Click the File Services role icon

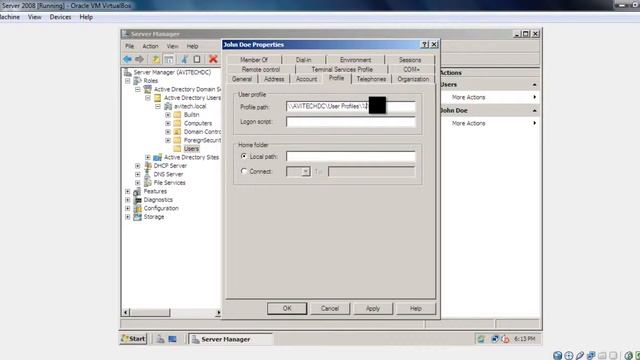[148, 183]
